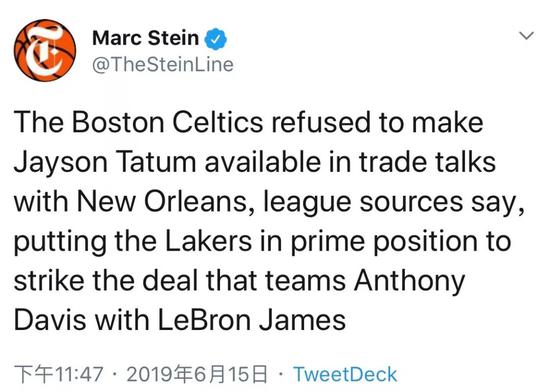Click the words 'Boston Celtics' in the tweet
550x392 pixels.
point(168,122)
